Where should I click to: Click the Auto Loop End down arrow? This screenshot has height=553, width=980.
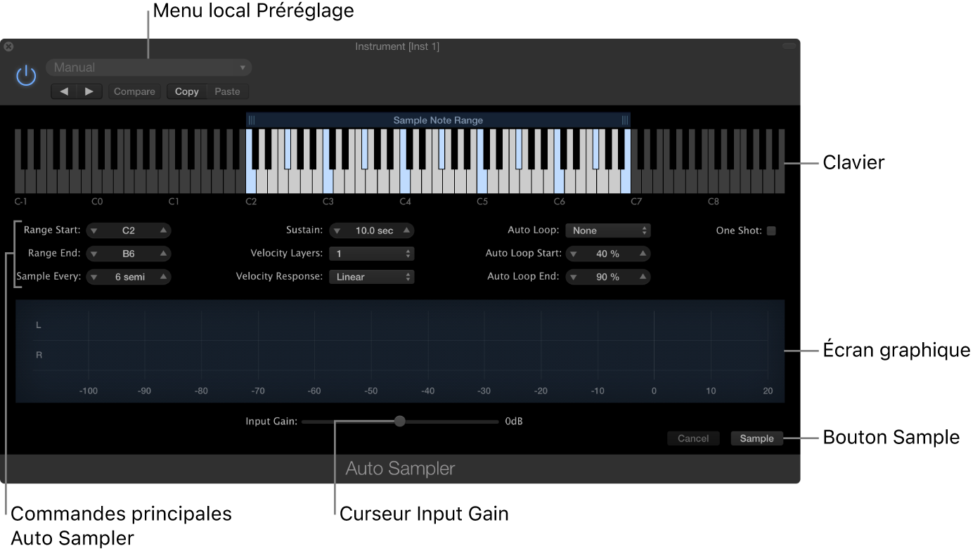pos(575,276)
